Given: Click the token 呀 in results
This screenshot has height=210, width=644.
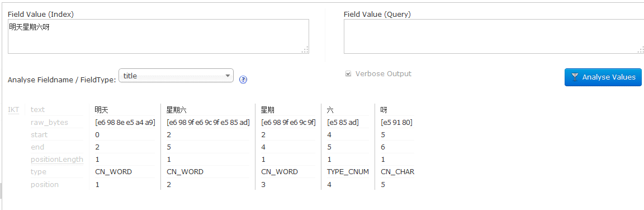Looking at the screenshot, I should pyautogui.click(x=384, y=110).
